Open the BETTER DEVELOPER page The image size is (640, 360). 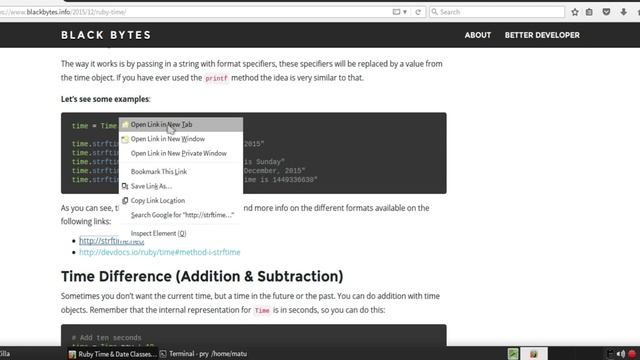tap(542, 35)
